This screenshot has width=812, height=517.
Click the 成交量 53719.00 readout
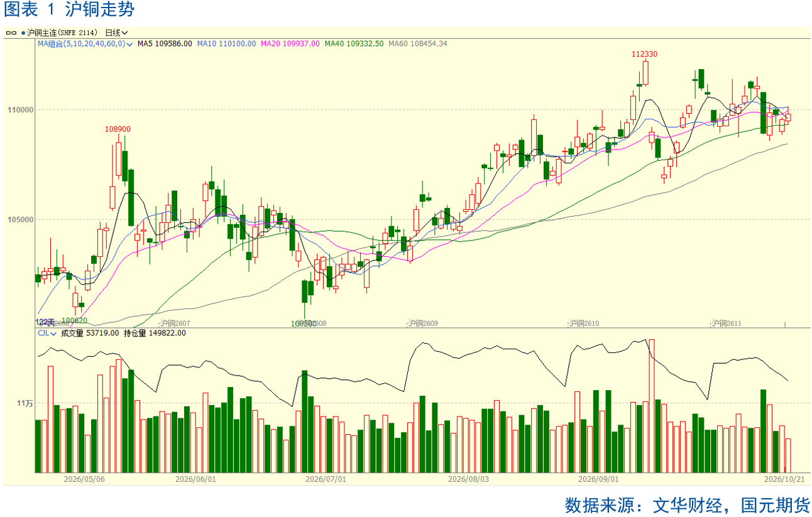click(x=90, y=333)
